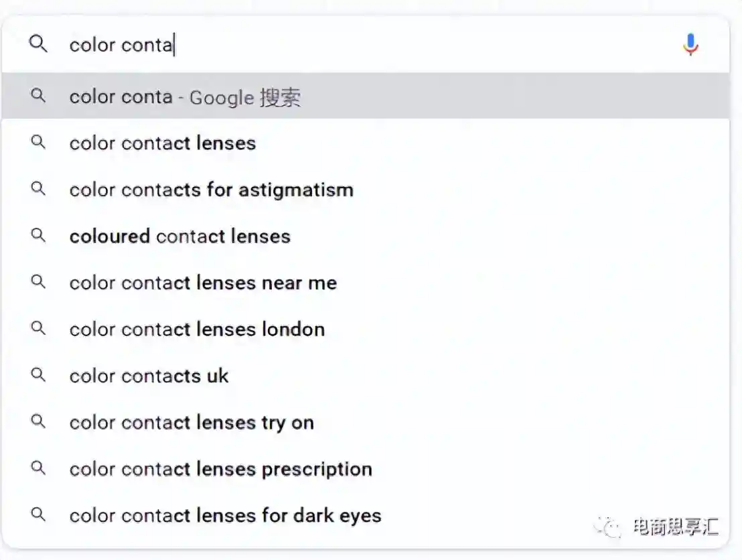This screenshot has width=742, height=560.
Task: Click the search icon beside 'color contact lenses london'
Action: 38,329
